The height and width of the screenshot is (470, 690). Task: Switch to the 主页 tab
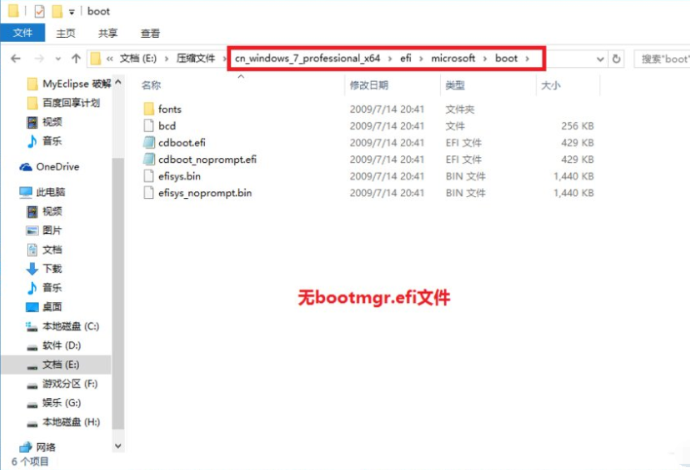point(66,33)
